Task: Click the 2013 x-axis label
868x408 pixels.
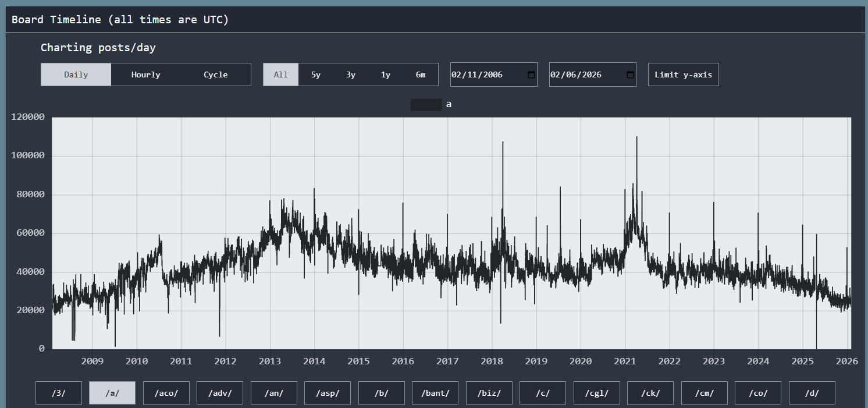Action: pyautogui.click(x=270, y=361)
